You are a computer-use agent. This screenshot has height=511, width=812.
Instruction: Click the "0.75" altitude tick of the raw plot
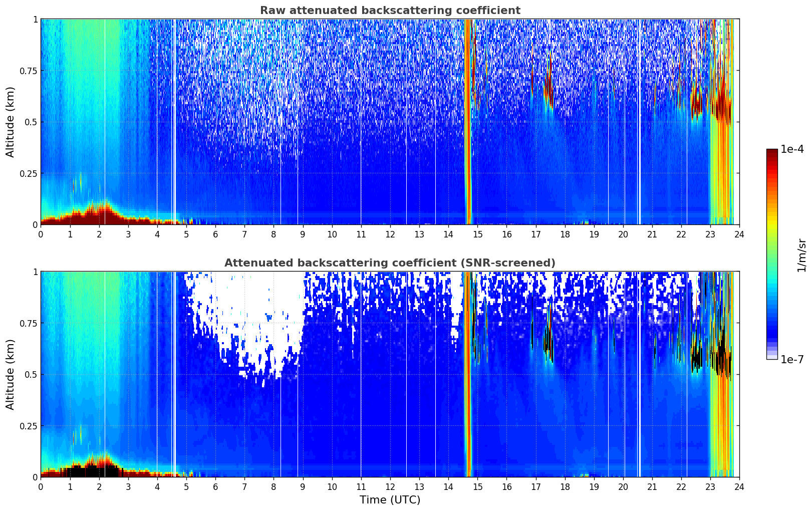tap(28, 71)
